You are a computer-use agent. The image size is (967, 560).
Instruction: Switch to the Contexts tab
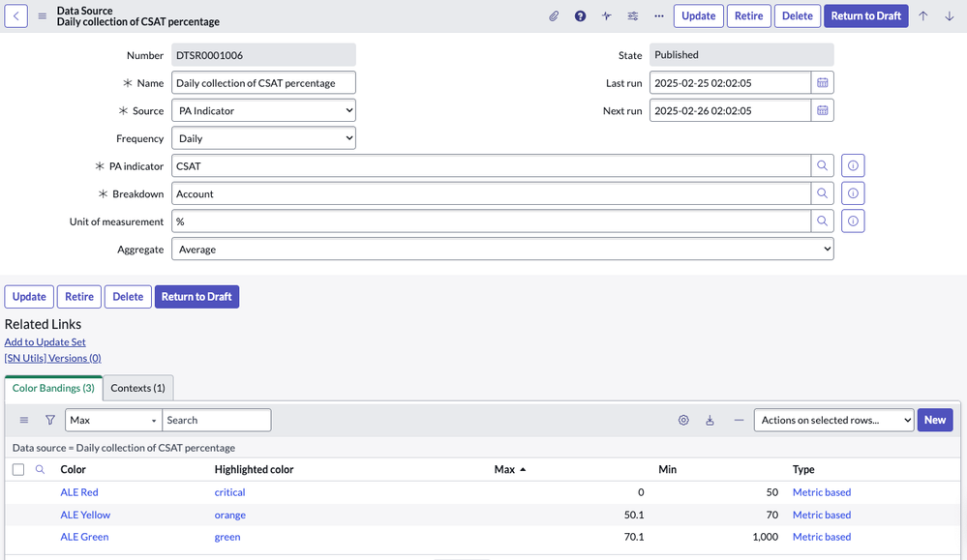click(137, 387)
